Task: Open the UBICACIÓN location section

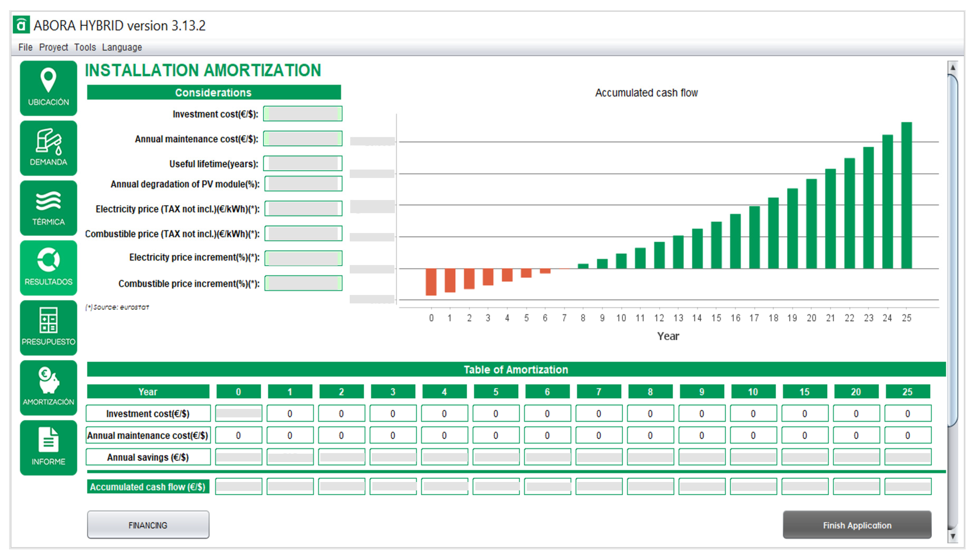Action: click(49, 88)
